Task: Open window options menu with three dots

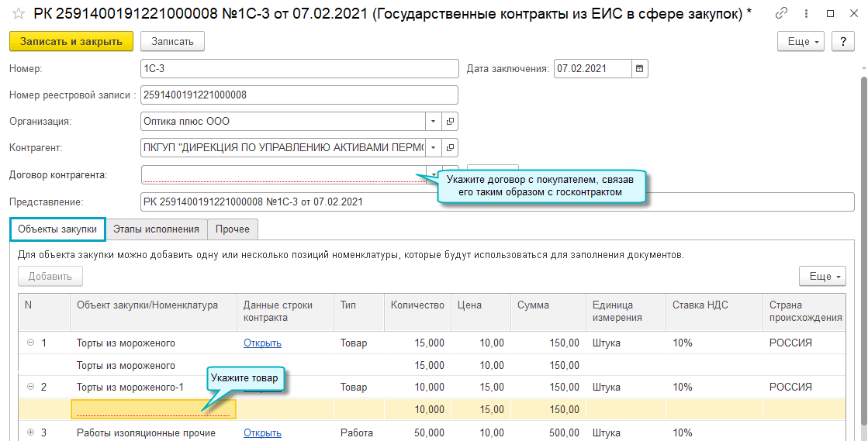Action: (806, 13)
